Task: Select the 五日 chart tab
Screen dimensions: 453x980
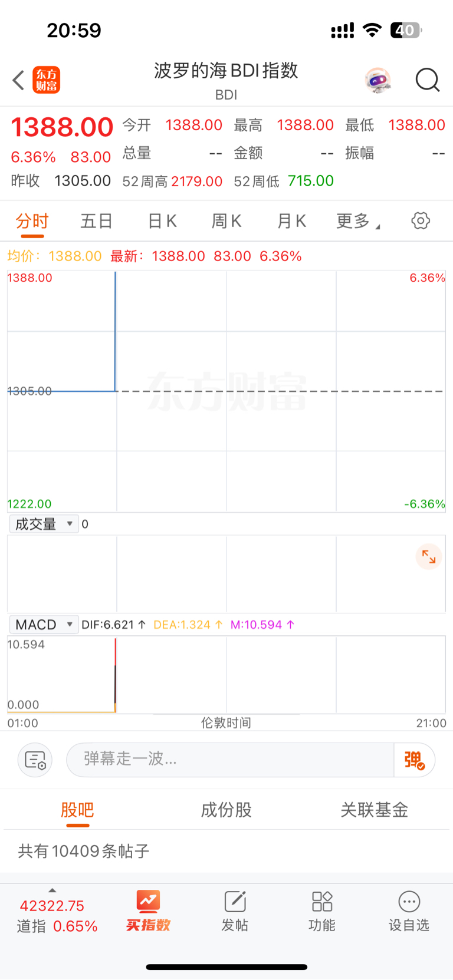Action: 97,221
